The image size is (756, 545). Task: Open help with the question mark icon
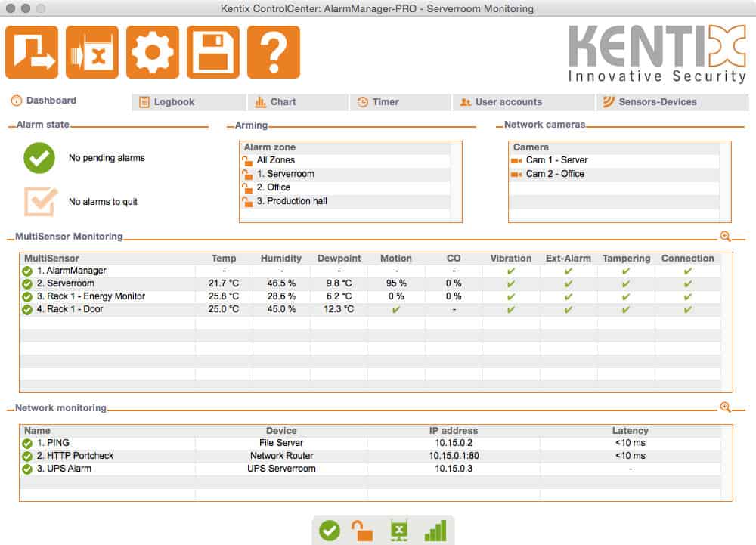pyautogui.click(x=274, y=52)
